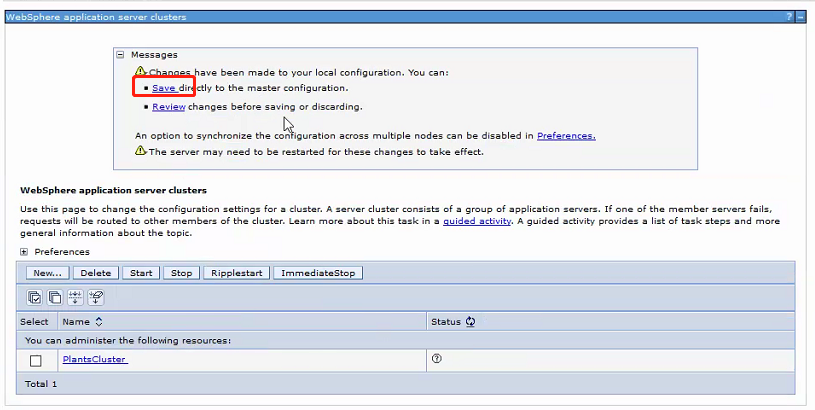Minimize the clusters portlet from title bar

coord(800,17)
